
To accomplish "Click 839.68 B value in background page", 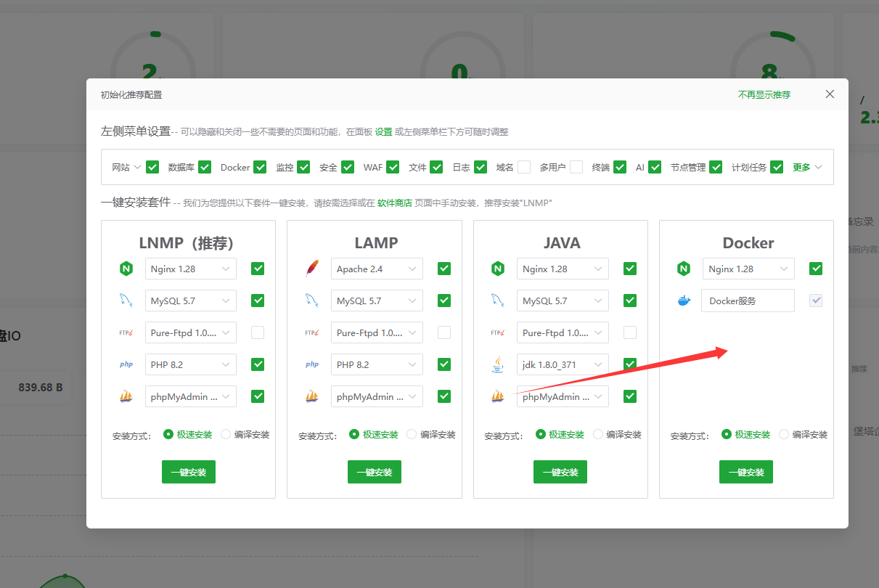I will [41, 388].
